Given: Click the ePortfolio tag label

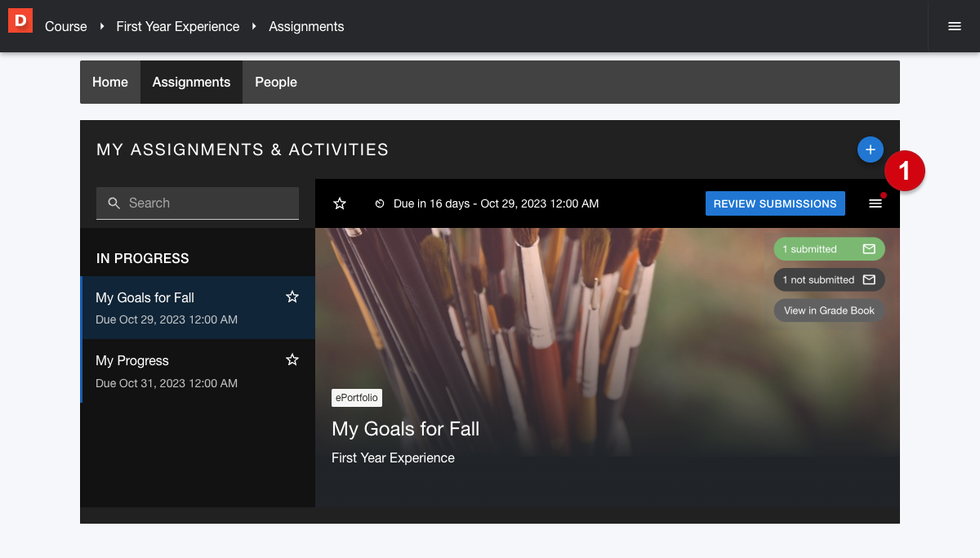Looking at the screenshot, I should point(357,398).
